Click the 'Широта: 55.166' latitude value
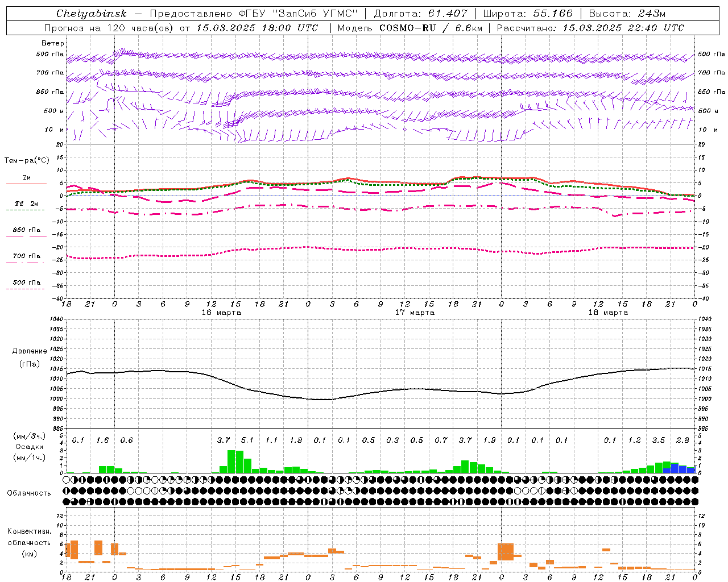 [528, 14]
